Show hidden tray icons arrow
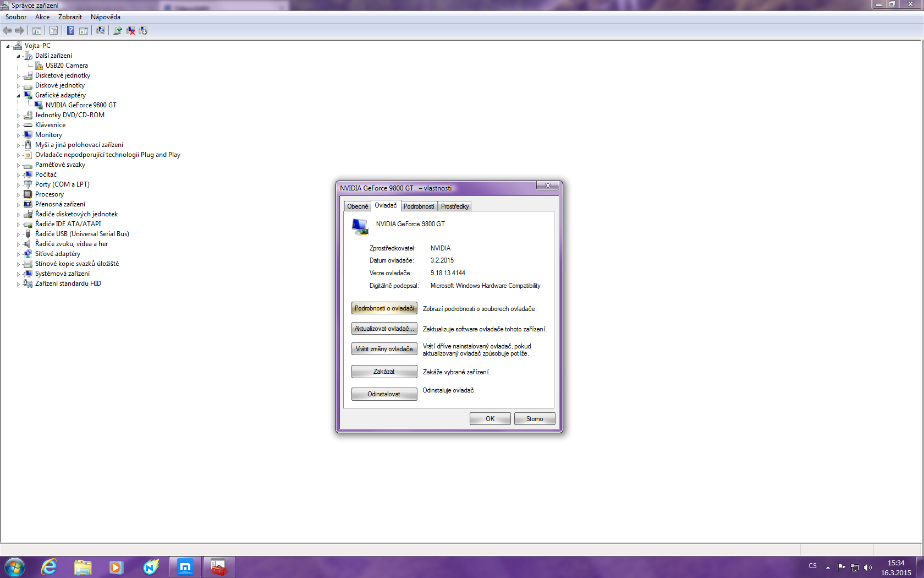The image size is (924, 578). click(828, 567)
